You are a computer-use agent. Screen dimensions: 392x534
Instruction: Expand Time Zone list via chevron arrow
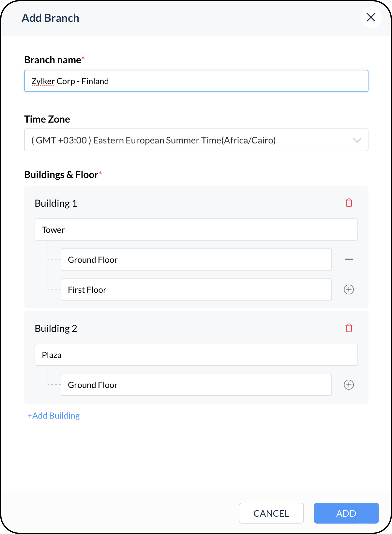357,141
